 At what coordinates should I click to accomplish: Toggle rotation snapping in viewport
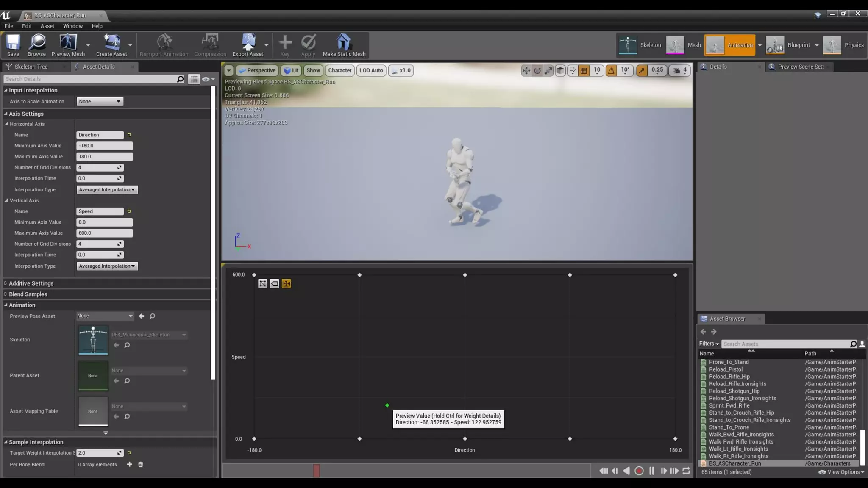611,70
